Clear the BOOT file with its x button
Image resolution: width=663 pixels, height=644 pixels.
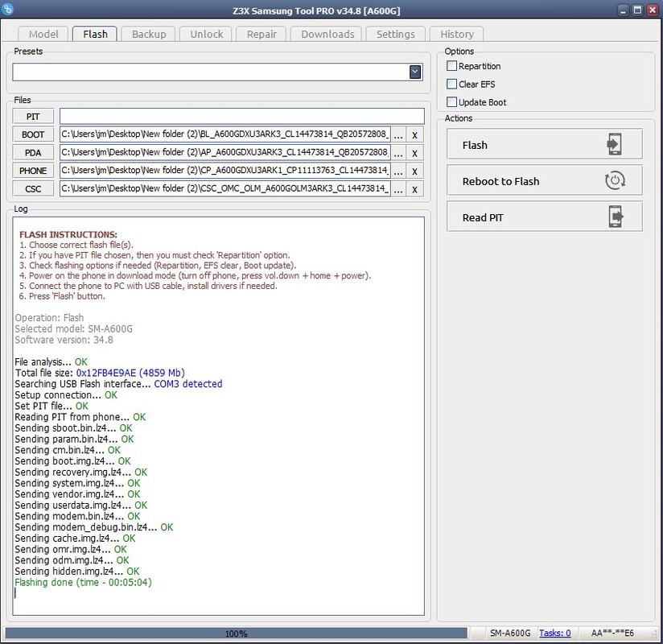click(414, 135)
